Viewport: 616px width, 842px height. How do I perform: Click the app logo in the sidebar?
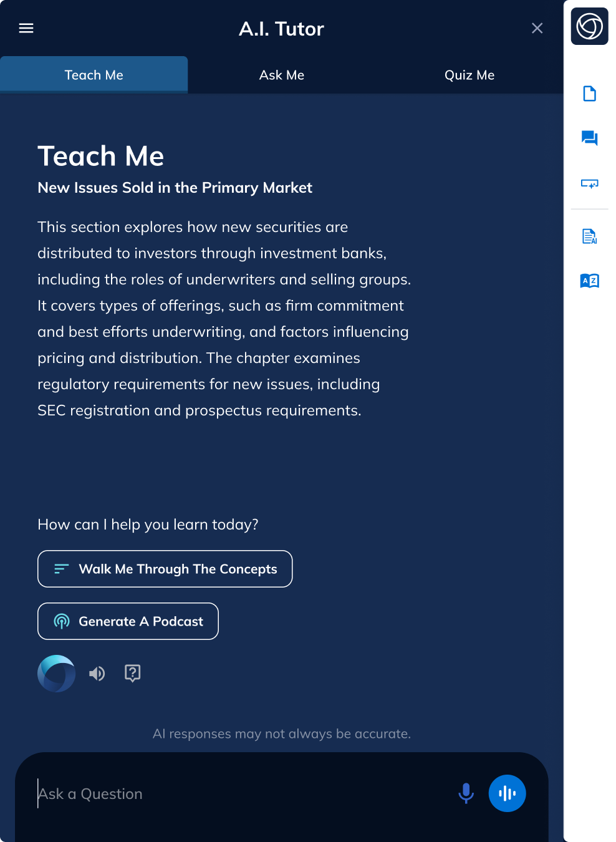click(x=589, y=26)
